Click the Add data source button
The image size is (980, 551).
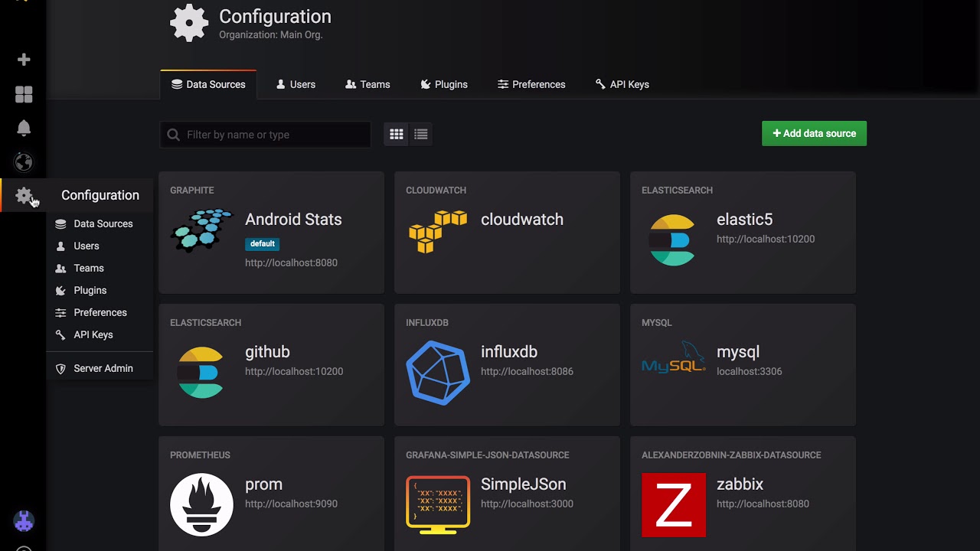[814, 133]
